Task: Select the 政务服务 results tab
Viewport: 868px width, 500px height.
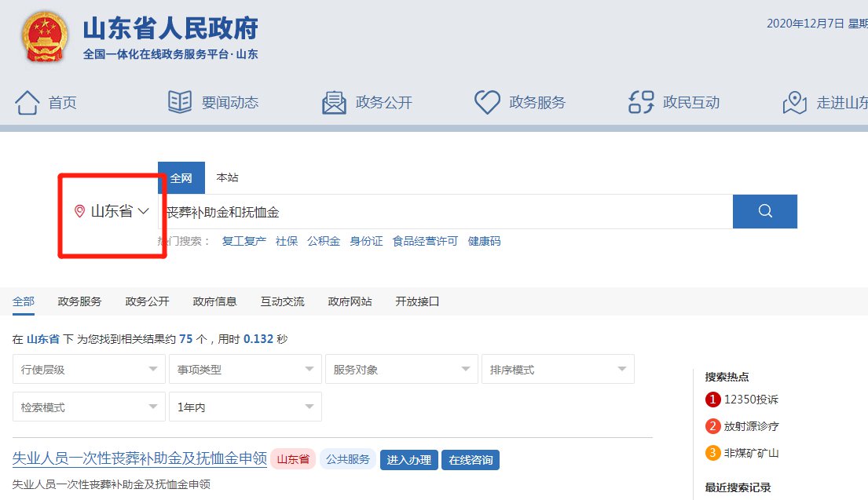Action: click(79, 301)
